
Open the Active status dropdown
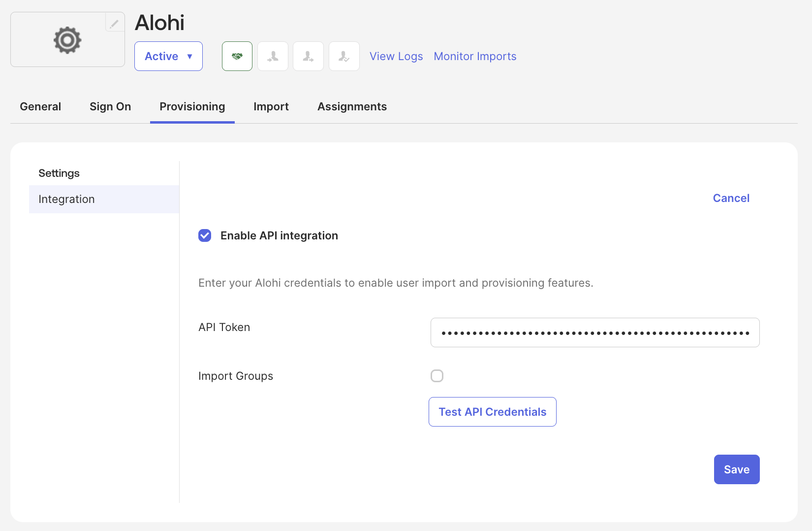[168, 56]
